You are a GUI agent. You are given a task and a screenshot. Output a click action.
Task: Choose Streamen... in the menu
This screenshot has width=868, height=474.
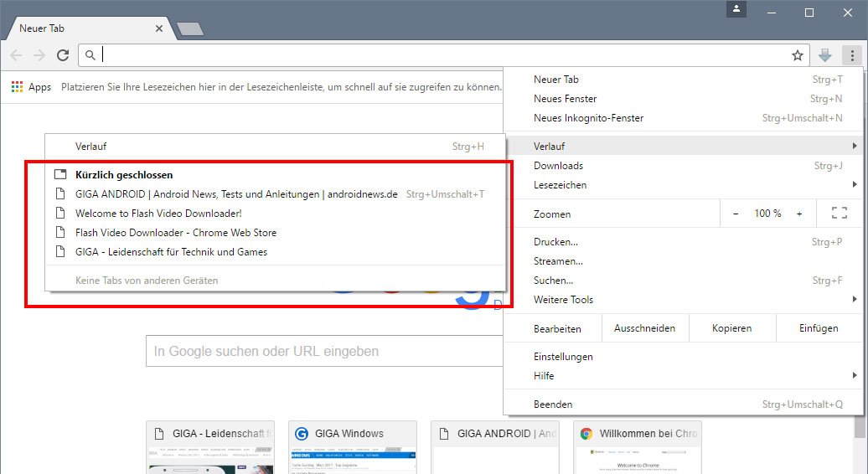tap(683, 261)
